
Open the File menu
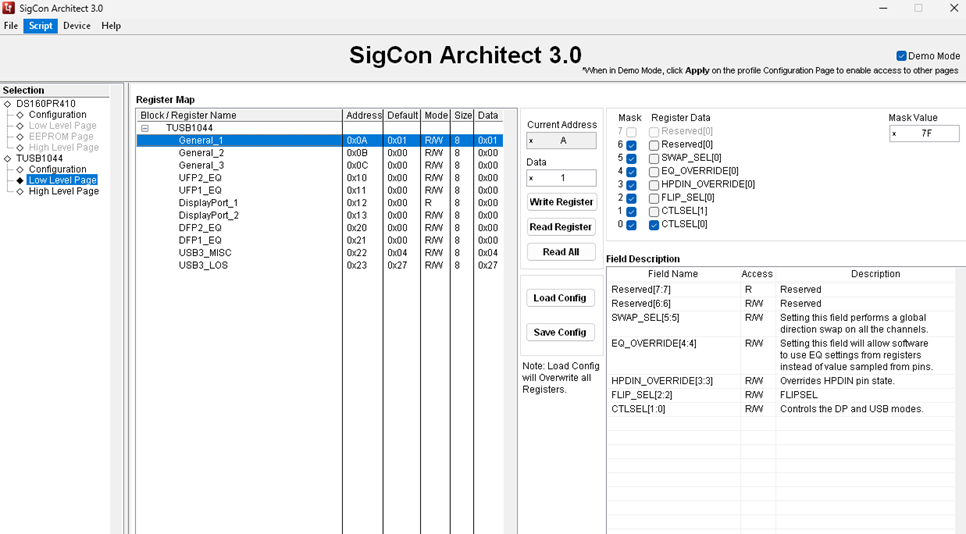pos(11,26)
